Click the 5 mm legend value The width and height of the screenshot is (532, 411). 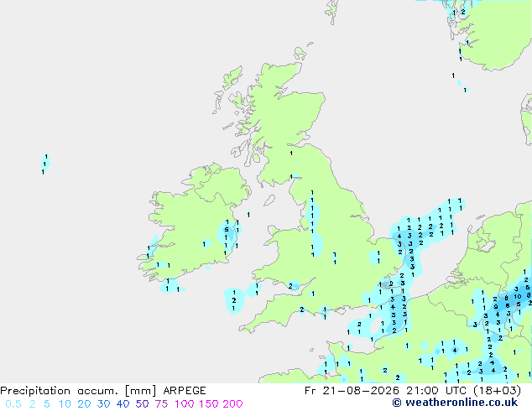47,404
